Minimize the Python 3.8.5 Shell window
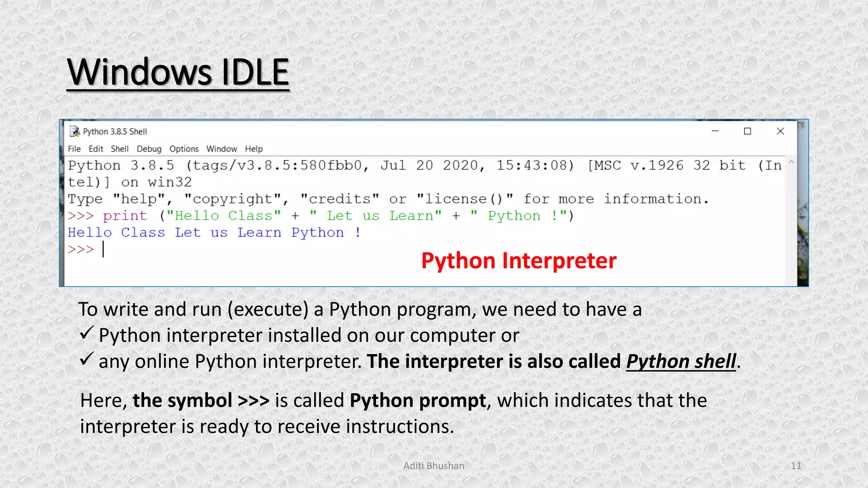 (715, 131)
